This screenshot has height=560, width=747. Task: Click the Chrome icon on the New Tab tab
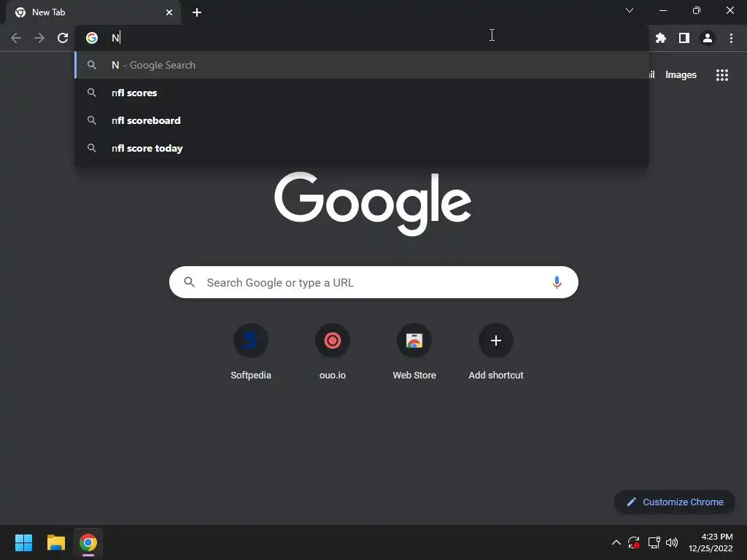[20, 12]
